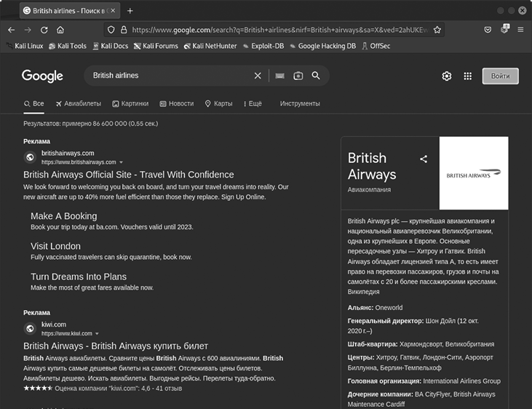Open the Google apps grid
The width and height of the screenshot is (532, 409).
tap(468, 76)
